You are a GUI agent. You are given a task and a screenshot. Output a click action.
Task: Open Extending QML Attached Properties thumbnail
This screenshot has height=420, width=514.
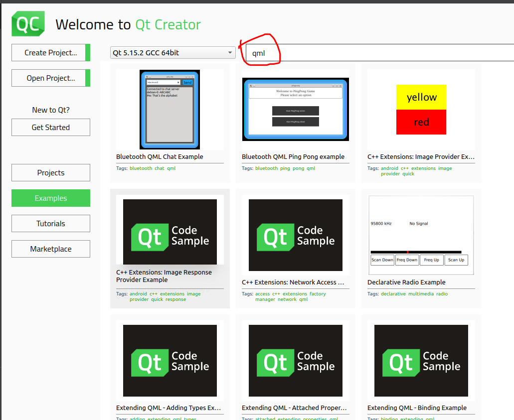(x=295, y=361)
